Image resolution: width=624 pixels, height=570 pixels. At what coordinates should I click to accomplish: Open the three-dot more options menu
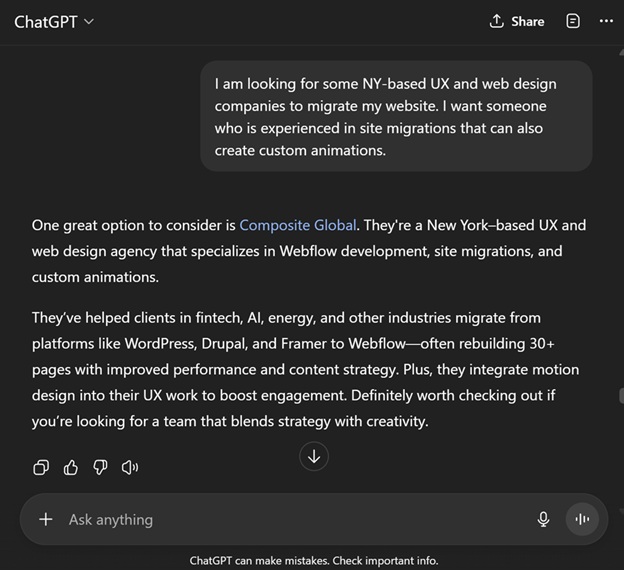606,21
